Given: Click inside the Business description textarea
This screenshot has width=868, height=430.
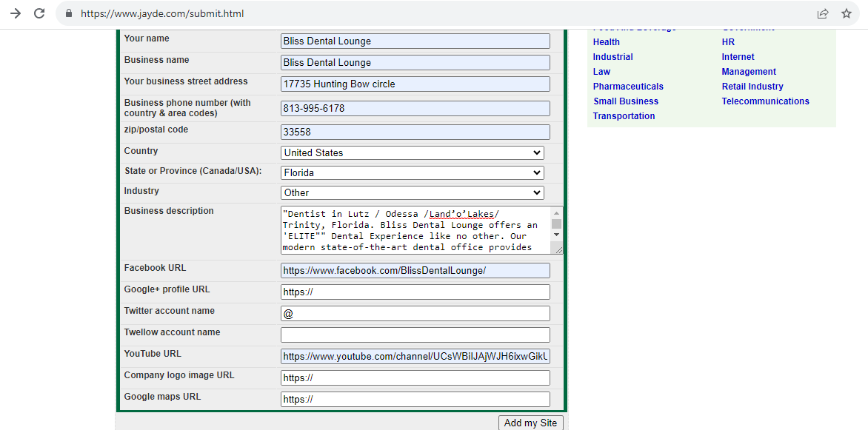Looking at the screenshot, I should [x=416, y=230].
